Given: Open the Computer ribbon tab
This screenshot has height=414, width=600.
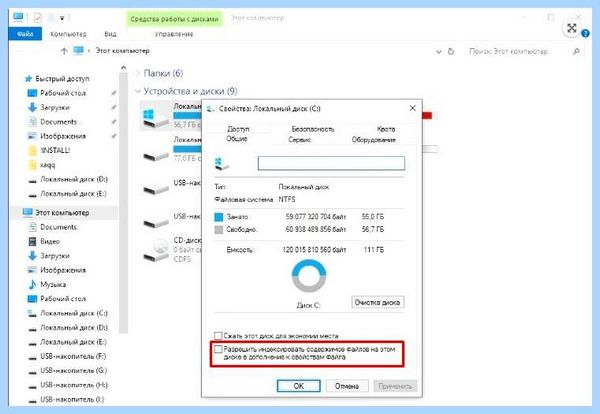Looking at the screenshot, I should tap(68, 34).
